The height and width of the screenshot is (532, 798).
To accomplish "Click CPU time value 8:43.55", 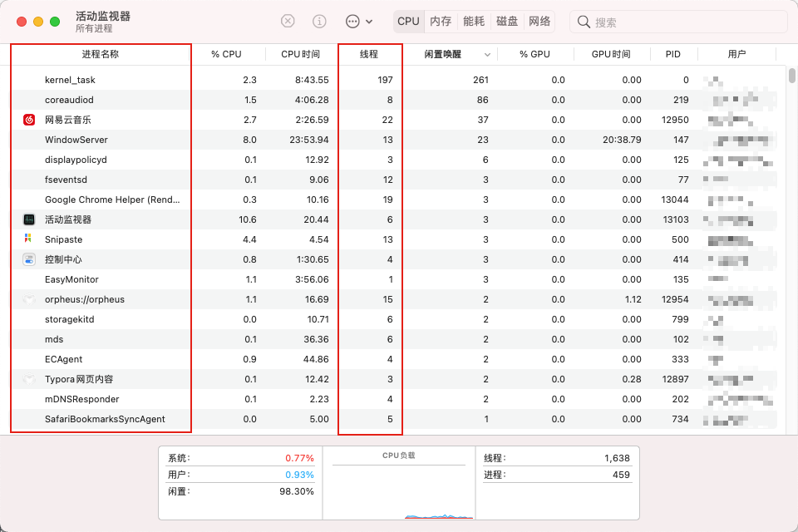I will pos(312,80).
